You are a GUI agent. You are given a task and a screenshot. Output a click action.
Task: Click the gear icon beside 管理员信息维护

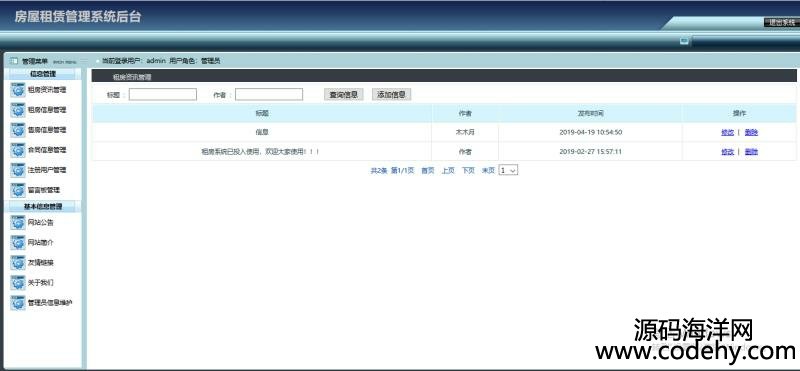pyautogui.click(x=18, y=303)
